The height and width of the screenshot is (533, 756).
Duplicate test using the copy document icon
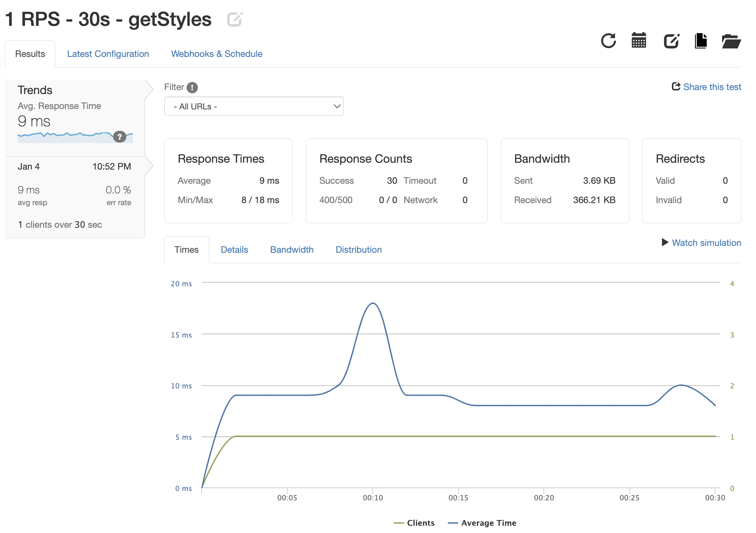pos(701,40)
